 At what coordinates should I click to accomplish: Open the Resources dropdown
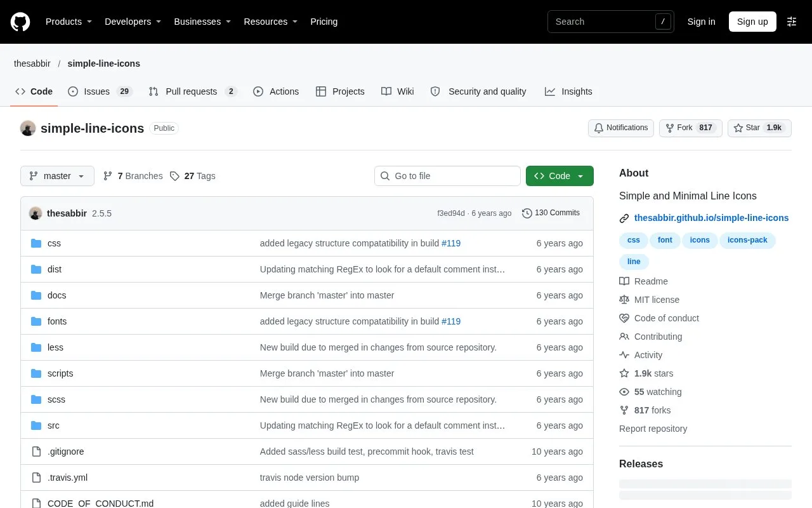point(270,22)
